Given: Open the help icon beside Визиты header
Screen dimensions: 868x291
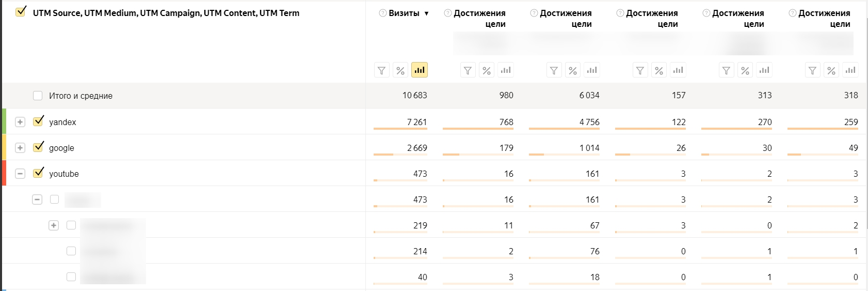Looking at the screenshot, I should [x=382, y=13].
